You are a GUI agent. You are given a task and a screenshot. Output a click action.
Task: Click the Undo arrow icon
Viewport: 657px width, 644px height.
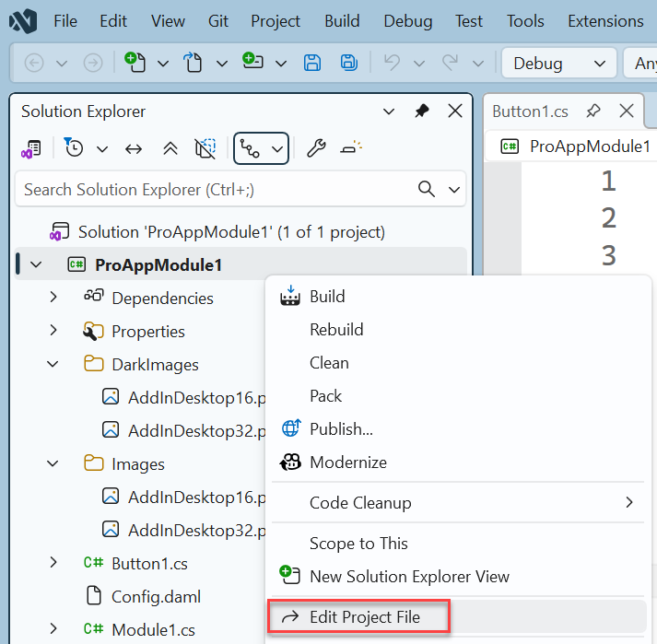[393, 63]
